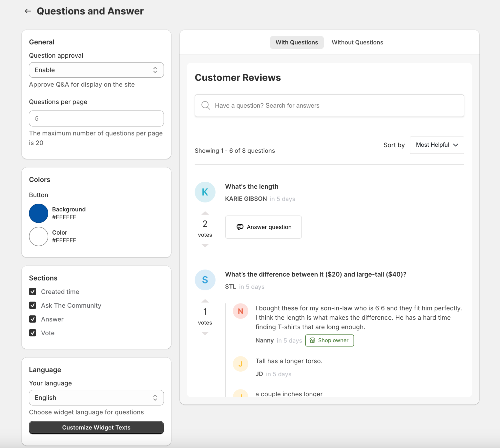Expand the Most Helpful sort dropdown

click(437, 145)
